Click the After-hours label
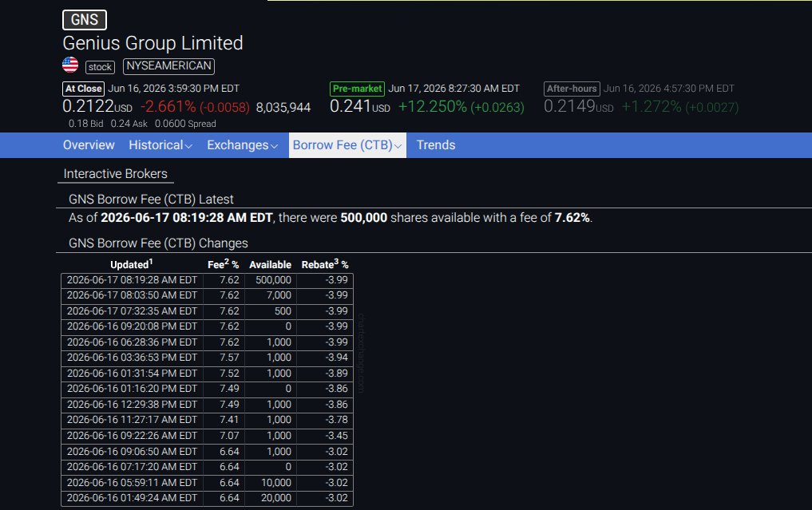The image size is (812, 510). [572, 89]
